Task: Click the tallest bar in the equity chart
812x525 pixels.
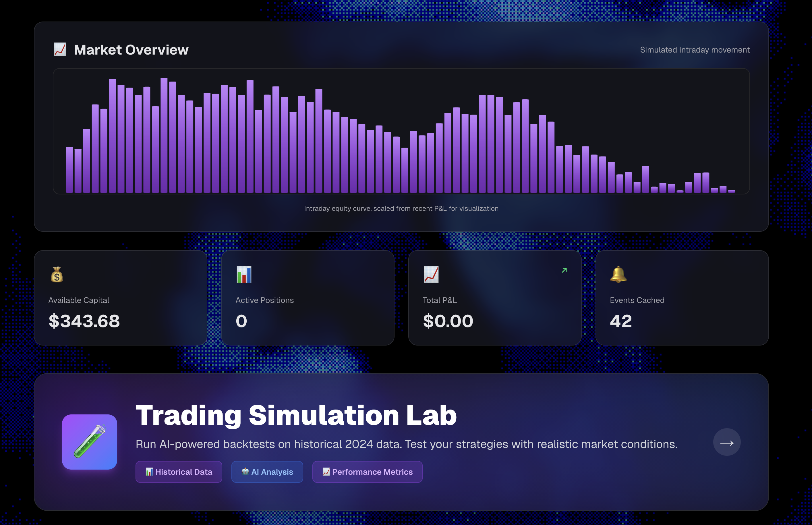Action: [x=164, y=136]
